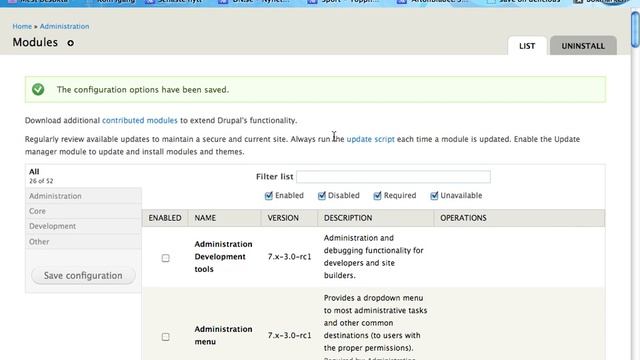Viewport: 640px width, 360px height.
Task: Select the Development category in sidebar
Action: pyautogui.click(x=83, y=226)
